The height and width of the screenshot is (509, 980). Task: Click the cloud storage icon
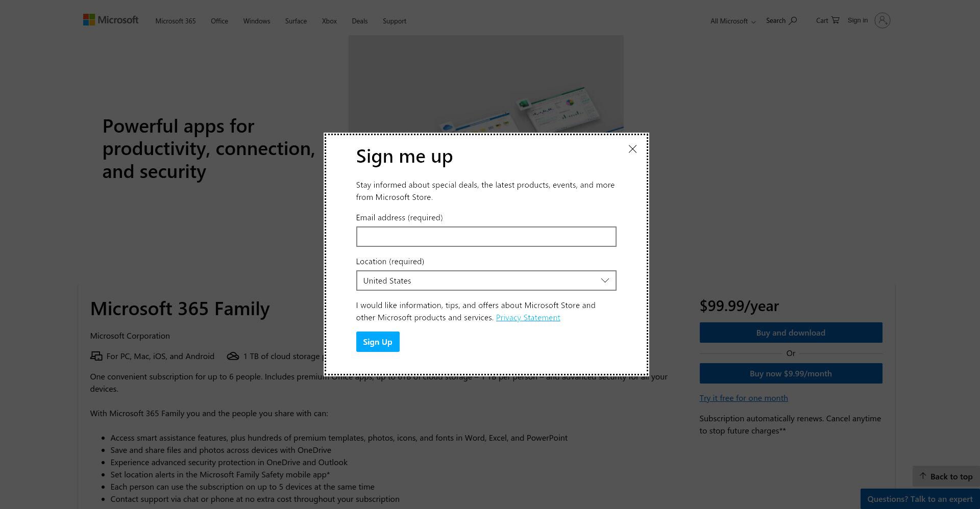pos(233,356)
